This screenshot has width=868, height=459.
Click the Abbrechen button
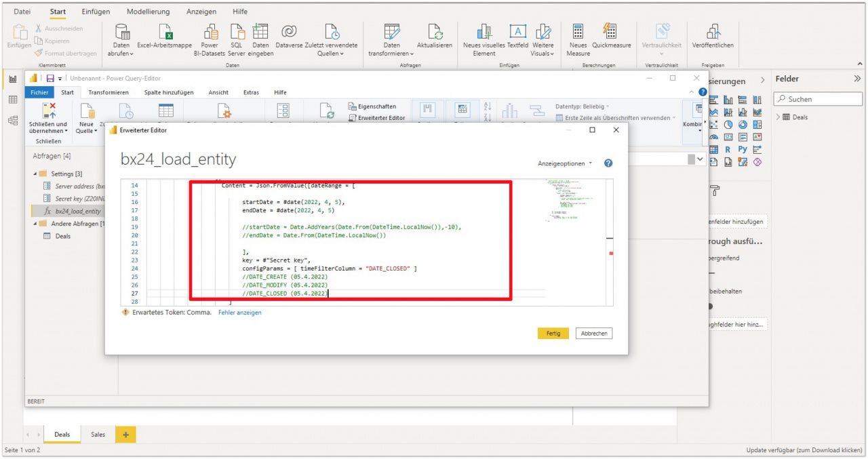[594, 334]
